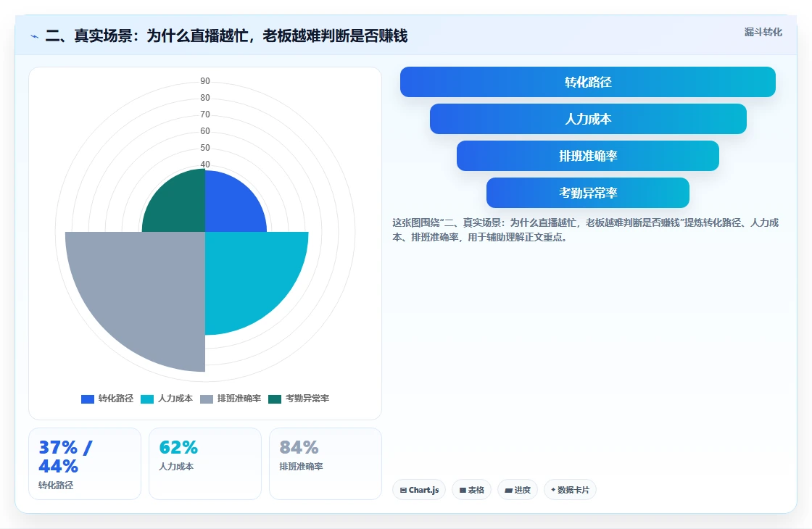The width and height of the screenshot is (812, 529).
Task: Click the 80 axis tick label
Action: (205, 98)
